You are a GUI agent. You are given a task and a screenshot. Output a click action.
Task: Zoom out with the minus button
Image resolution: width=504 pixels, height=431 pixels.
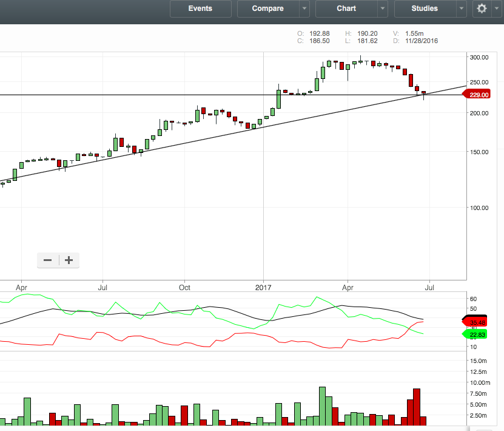coord(47,260)
